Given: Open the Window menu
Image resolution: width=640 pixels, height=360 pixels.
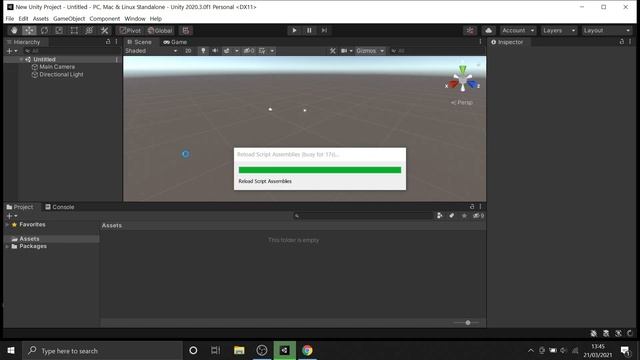Looking at the screenshot, I should pyautogui.click(x=135, y=19).
